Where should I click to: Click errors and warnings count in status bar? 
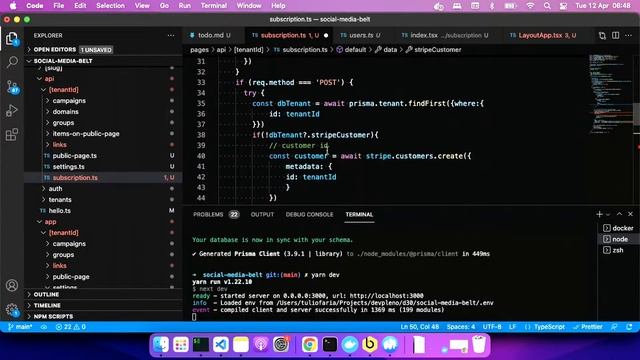(x=71, y=327)
